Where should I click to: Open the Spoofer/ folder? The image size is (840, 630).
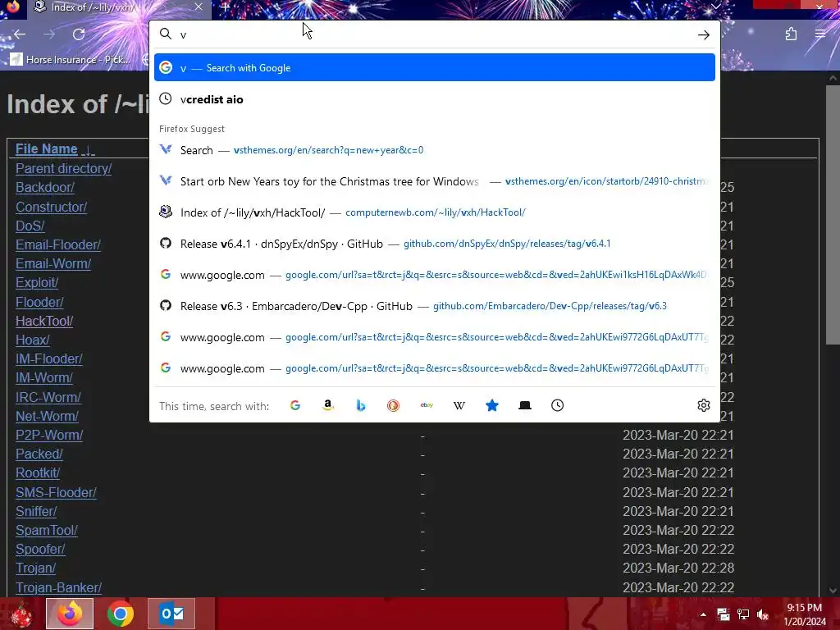point(40,549)
